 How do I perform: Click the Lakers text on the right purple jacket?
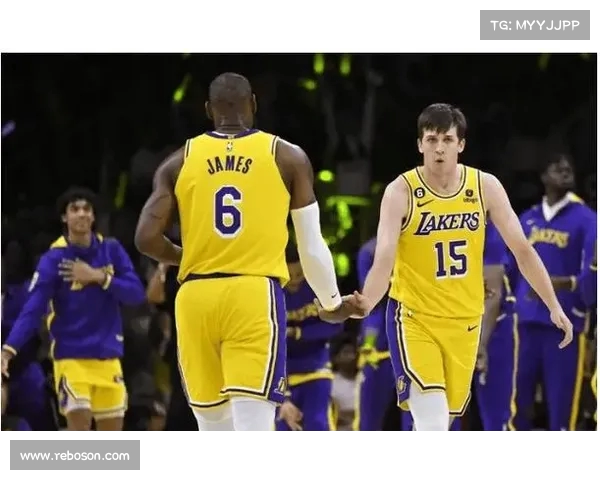click(x=549, y=237)
